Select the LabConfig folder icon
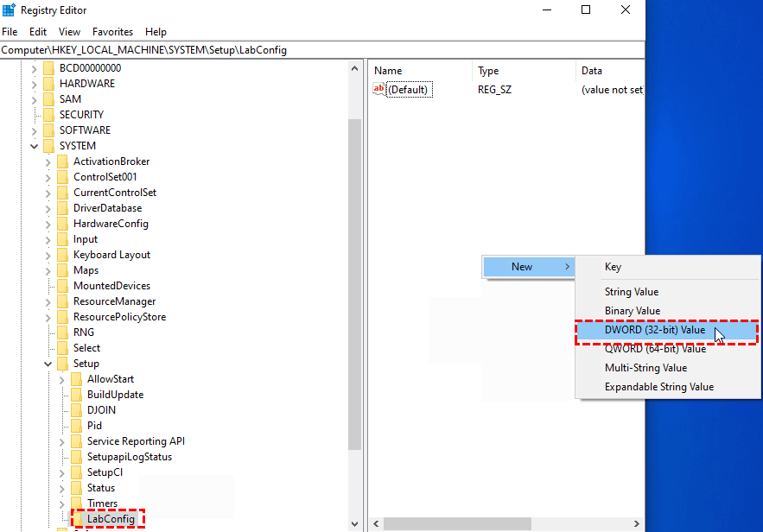763x532 pixels. coord(76,519)
